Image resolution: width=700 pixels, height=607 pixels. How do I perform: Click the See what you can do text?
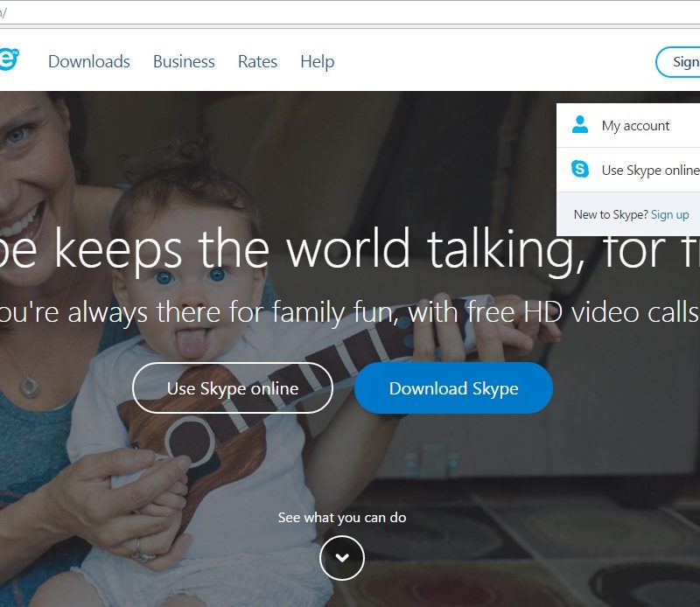point(342,518)
